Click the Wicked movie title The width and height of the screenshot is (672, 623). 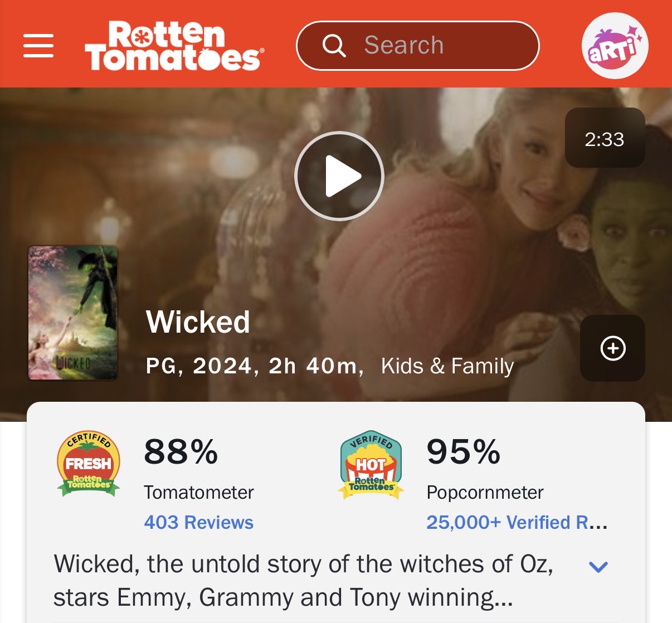(198, 322)
